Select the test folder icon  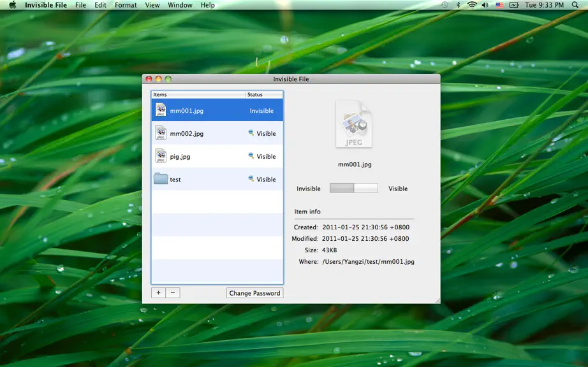pos(161,178)
